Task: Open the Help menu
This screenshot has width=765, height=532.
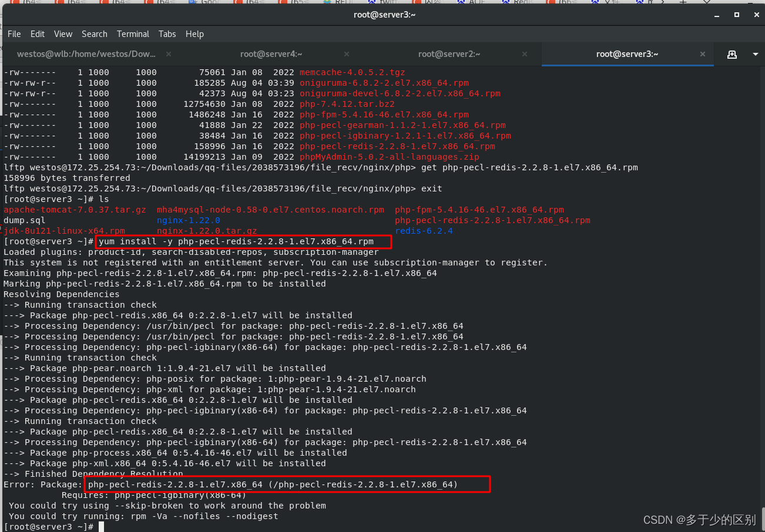Action: pyautogui.click(x=194, y=34)
